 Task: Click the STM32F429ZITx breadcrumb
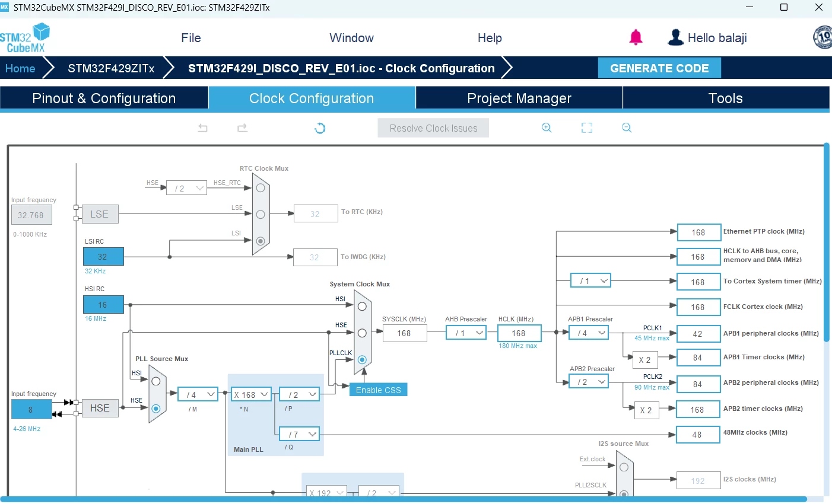click(x=111, y=68)
